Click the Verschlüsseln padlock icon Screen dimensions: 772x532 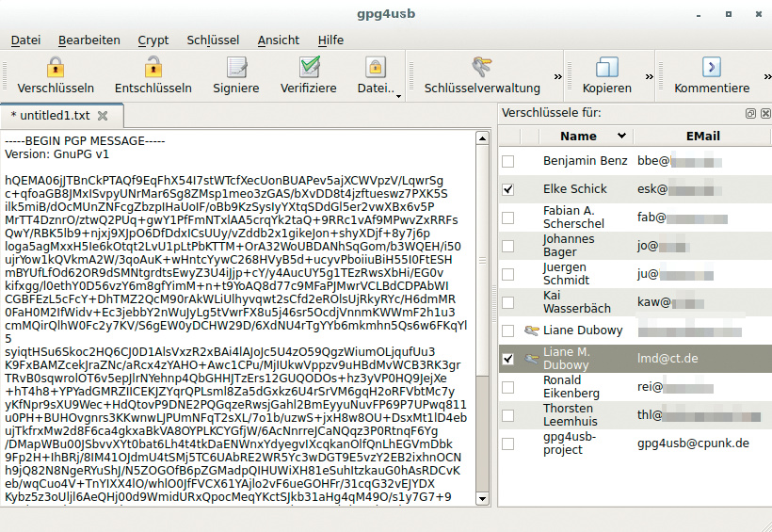click(x=55, y=68)
